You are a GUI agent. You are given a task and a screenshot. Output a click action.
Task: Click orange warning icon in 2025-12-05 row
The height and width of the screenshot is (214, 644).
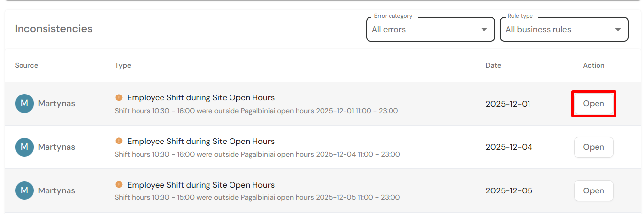119,185
